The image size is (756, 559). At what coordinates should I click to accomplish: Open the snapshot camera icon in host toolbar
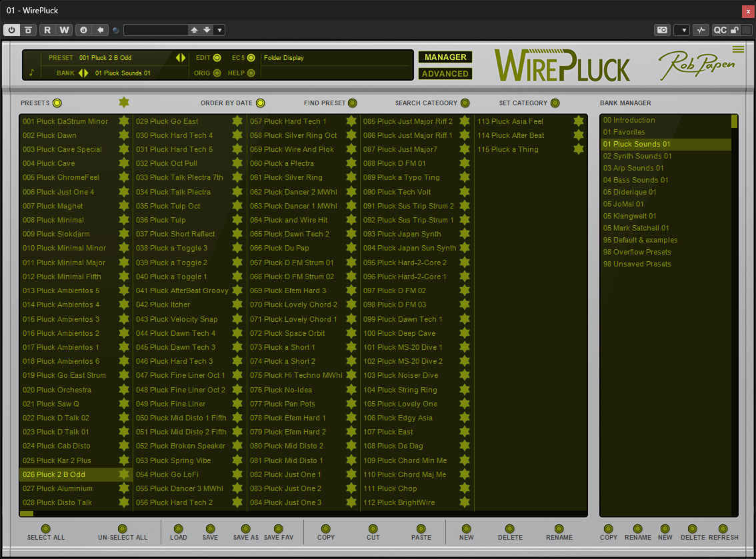[x=663, y=30]
